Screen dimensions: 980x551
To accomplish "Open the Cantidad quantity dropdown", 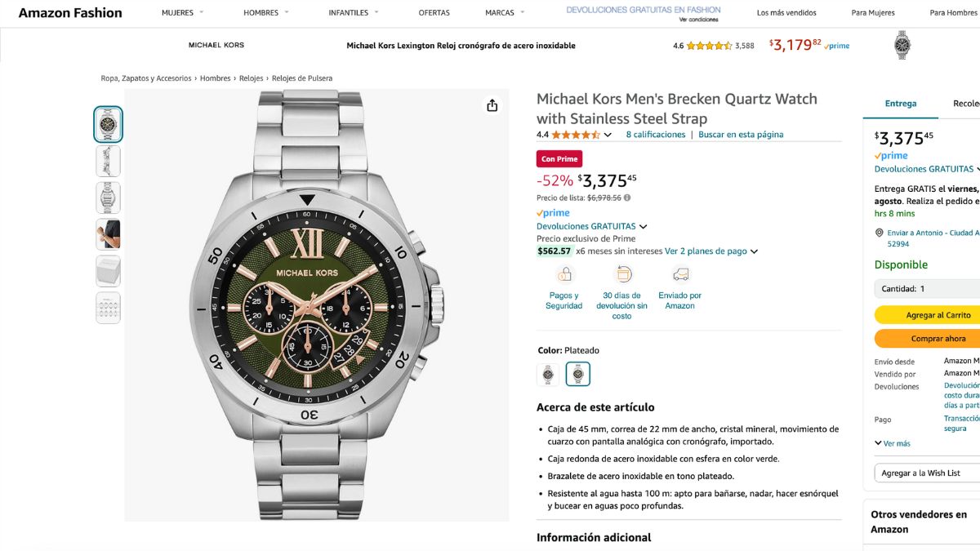I will coord(927,289).
